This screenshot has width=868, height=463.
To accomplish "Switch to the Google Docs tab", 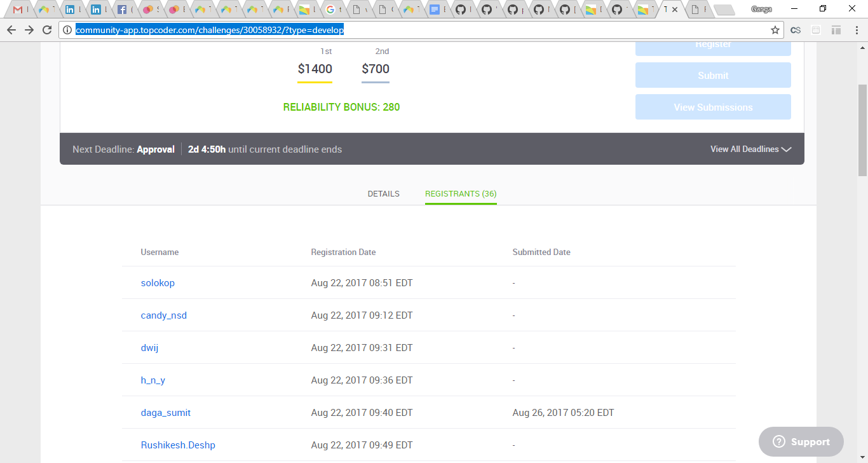I will 436,10.
